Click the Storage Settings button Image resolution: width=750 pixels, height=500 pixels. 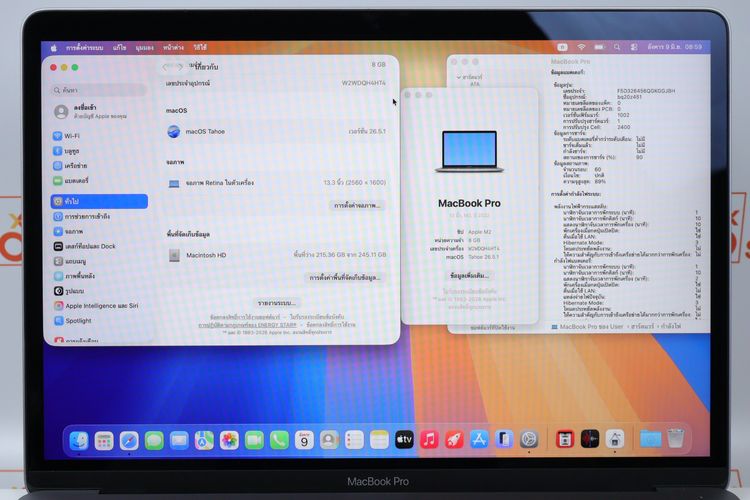[x=344, y=278]
